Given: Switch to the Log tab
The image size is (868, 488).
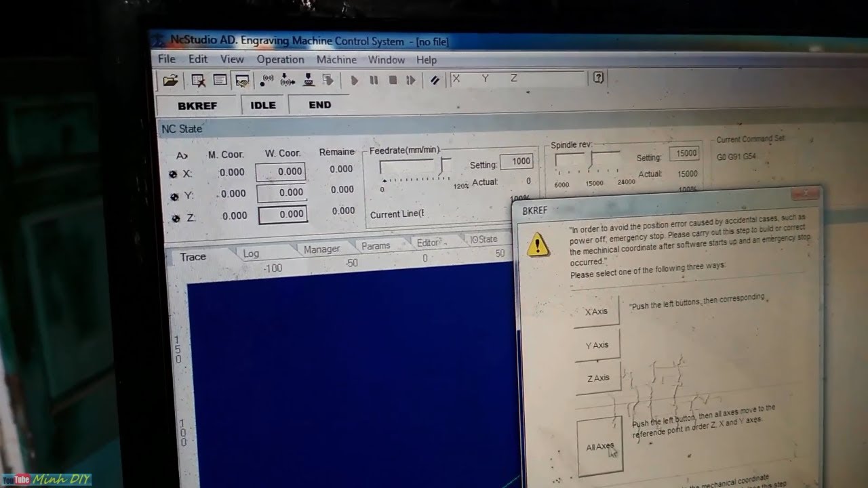Looking at the screenshot, I should click(251, 253).
